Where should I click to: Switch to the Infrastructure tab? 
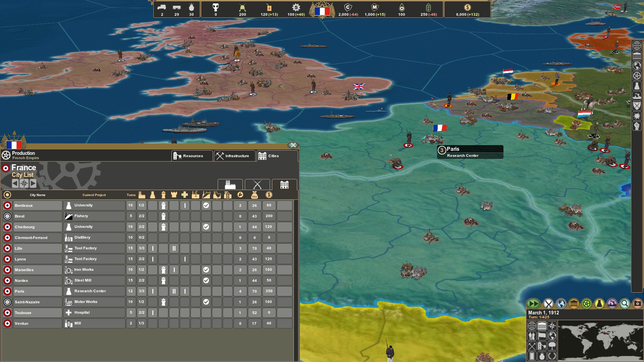click(x=234, y=156)
